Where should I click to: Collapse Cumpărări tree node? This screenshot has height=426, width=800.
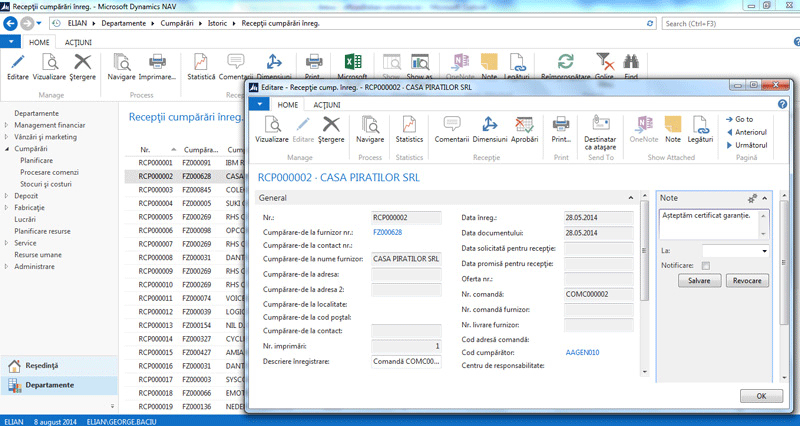7,148
